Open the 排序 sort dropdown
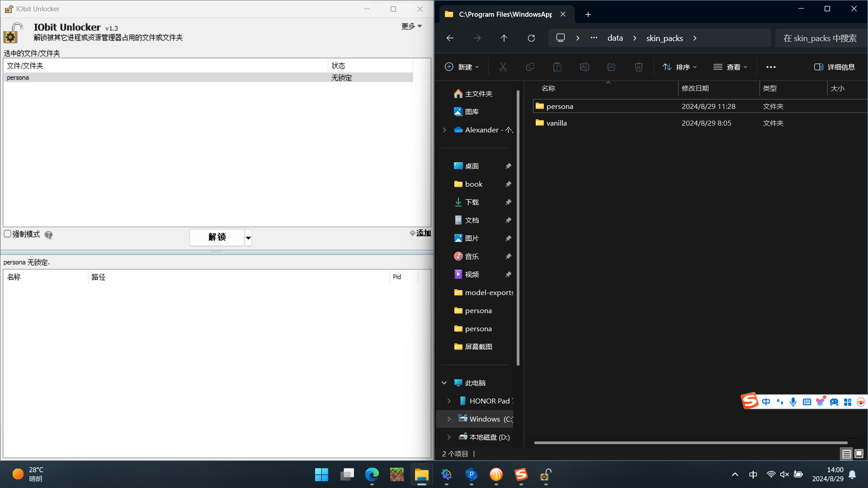This screenshot has width=868, height=488. pyautogui.click(x=679, y=67)
